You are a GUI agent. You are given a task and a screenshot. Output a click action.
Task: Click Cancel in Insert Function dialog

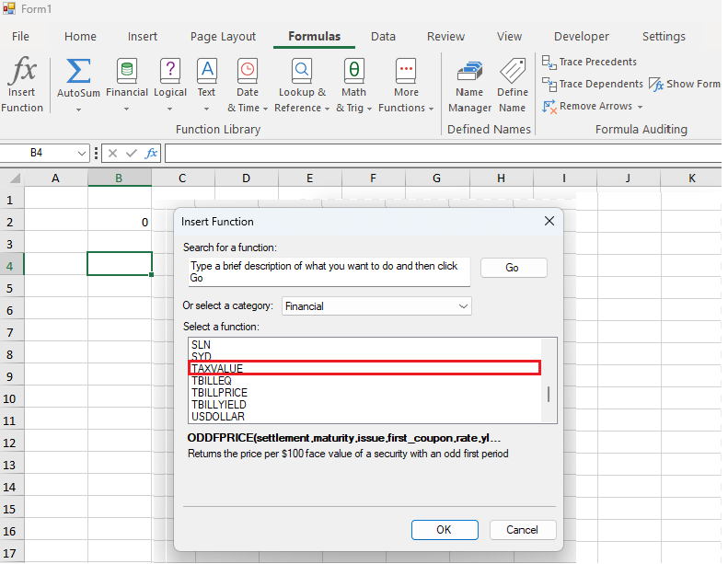point(523,530)
